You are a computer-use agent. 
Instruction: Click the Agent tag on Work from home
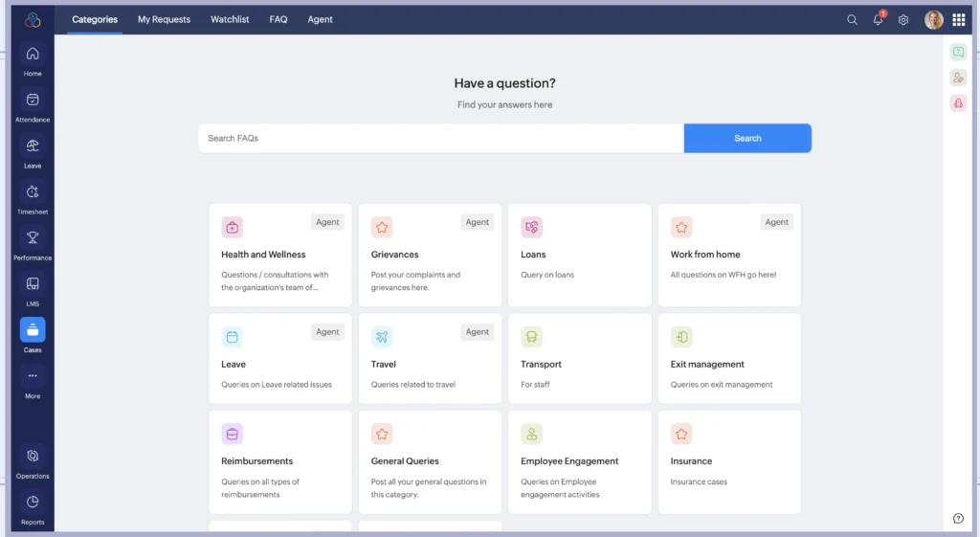click(777, 222)
